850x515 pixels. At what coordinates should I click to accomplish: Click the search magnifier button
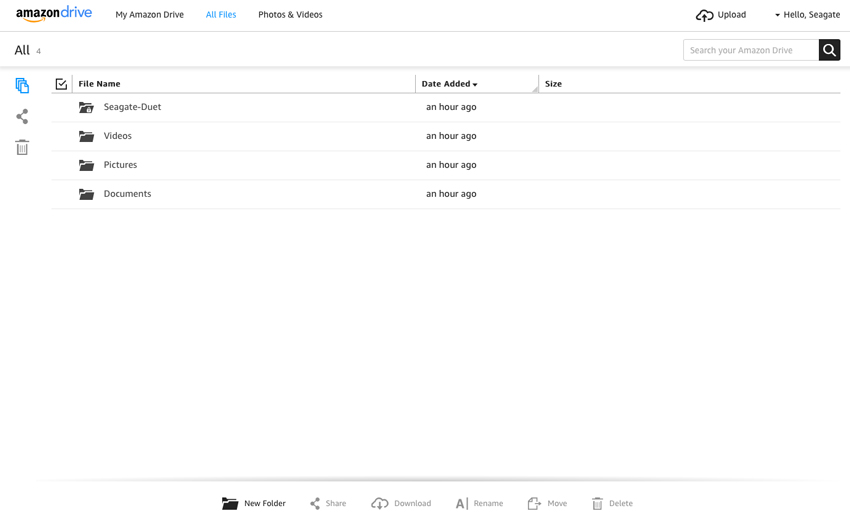pyautogui.click(x=829, y=50)
